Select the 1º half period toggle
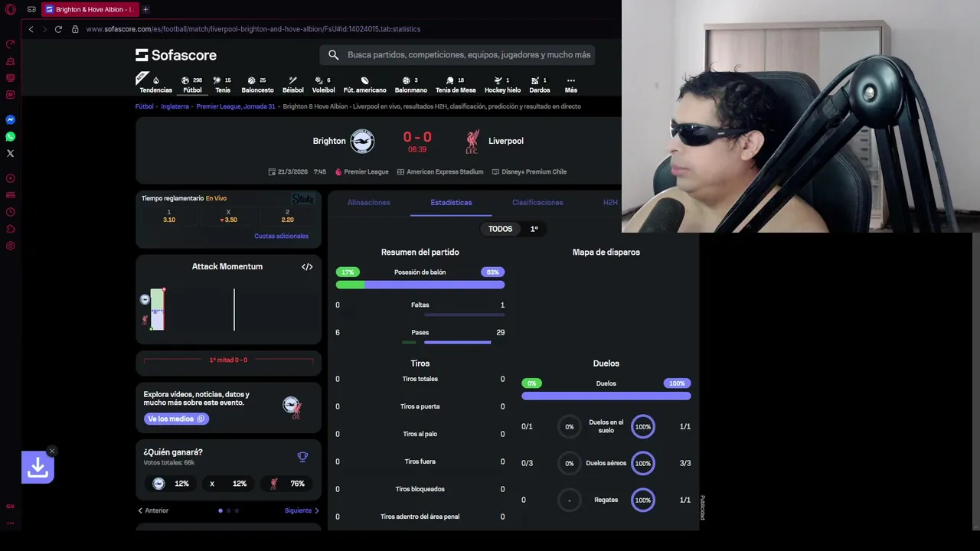 point(534,229)
